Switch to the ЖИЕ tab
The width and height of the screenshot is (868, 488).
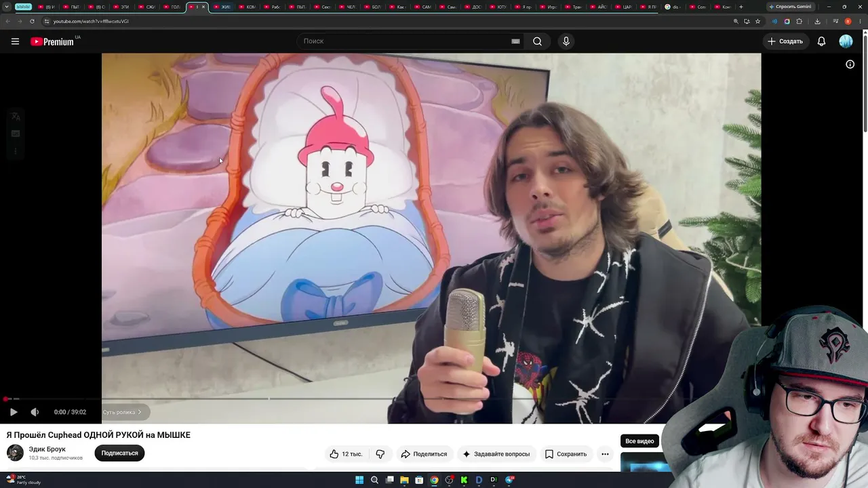(x=222, y=7)
